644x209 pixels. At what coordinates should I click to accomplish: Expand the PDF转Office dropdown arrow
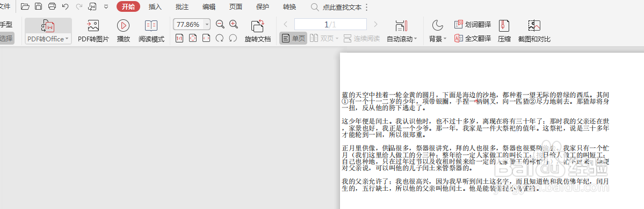click(x=68, y=39)
